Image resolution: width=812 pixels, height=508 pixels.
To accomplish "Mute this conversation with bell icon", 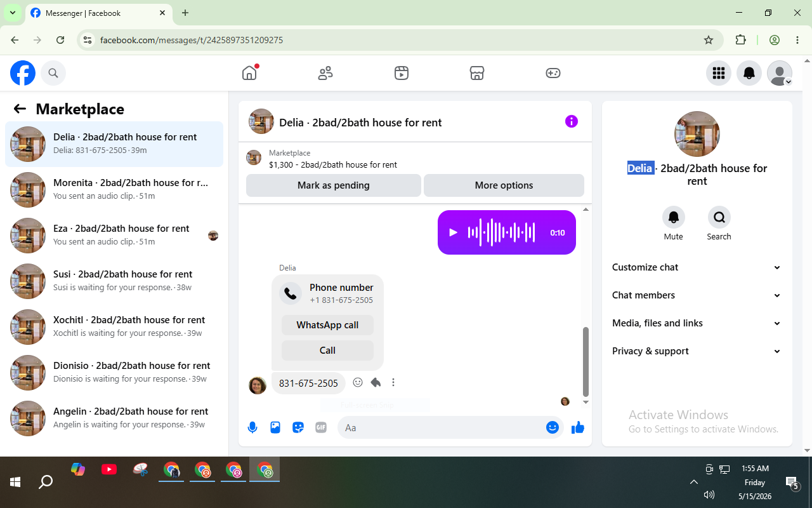I will [x=674, y=217].
